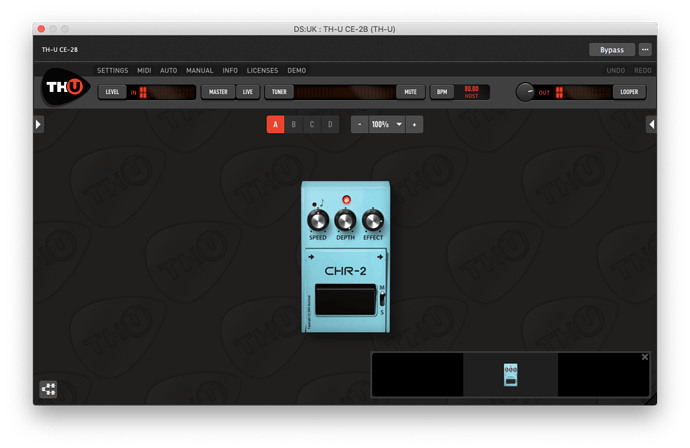Open the LOOPER

[x=629, y=92]
